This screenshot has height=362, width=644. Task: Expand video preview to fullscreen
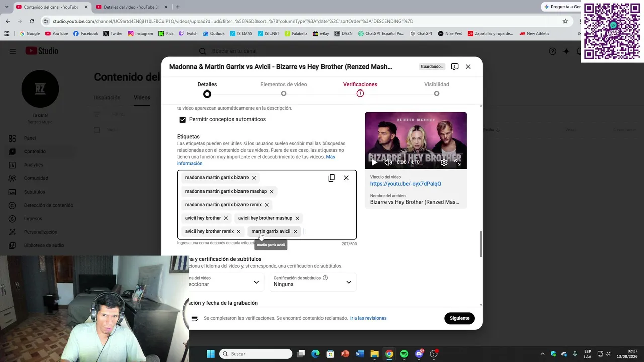458,162
